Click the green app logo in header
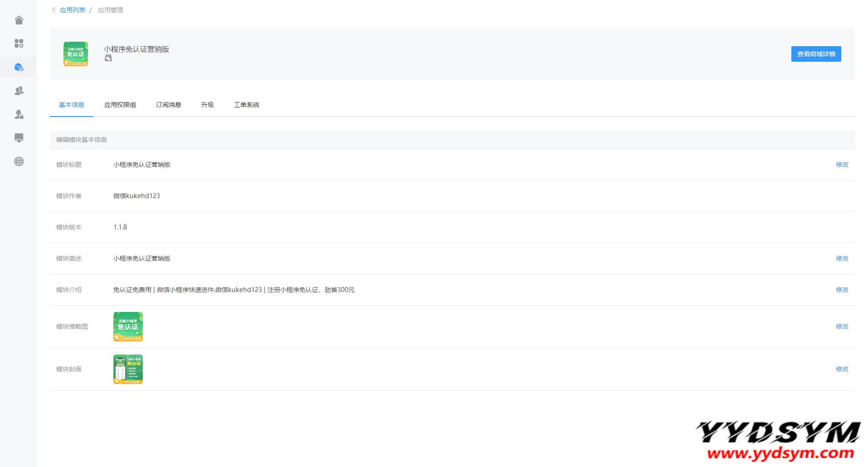868x467 pixels. [76, 54]
